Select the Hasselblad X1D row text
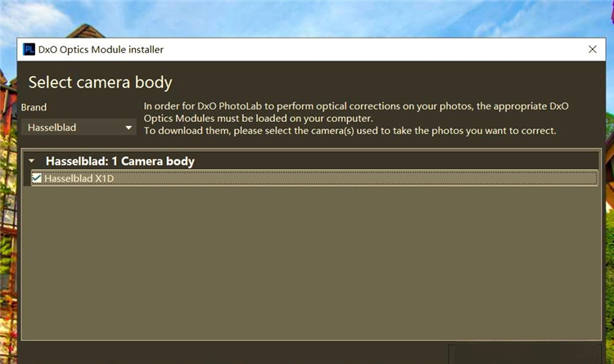 79,178
